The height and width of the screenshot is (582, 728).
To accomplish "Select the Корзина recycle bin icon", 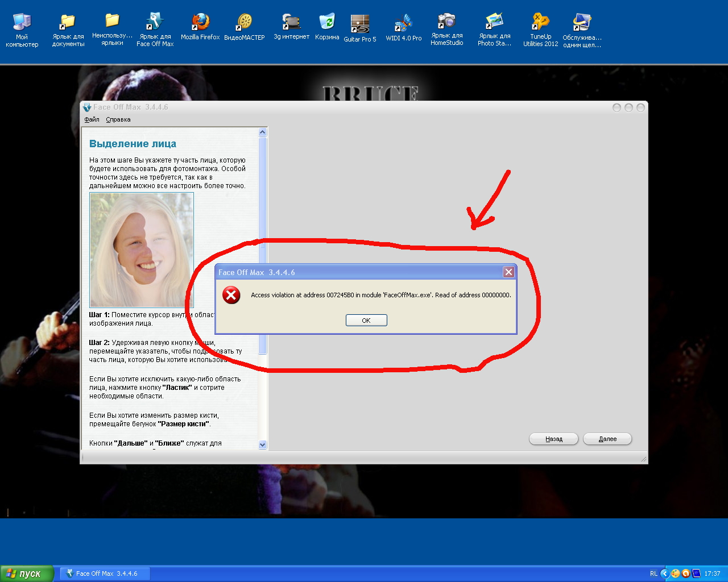I will tap(327, 27).
